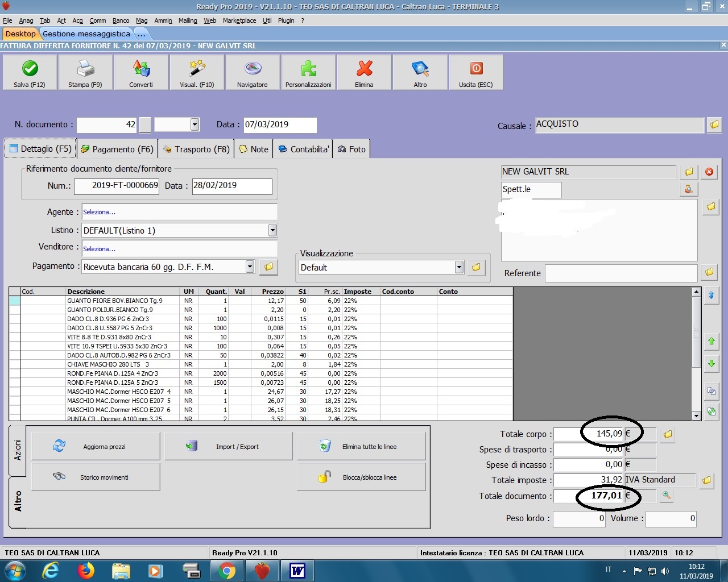Open the Converti tool
The height and width of the screenshot is (582, 728).
tap(141, 72)
